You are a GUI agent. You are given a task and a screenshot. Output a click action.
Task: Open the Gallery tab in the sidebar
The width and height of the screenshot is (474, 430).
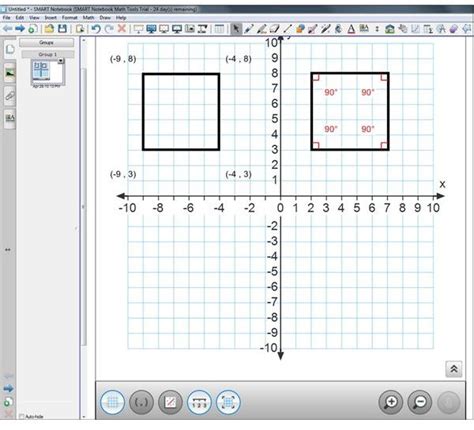pyautogui.click(x=10, y=73)
